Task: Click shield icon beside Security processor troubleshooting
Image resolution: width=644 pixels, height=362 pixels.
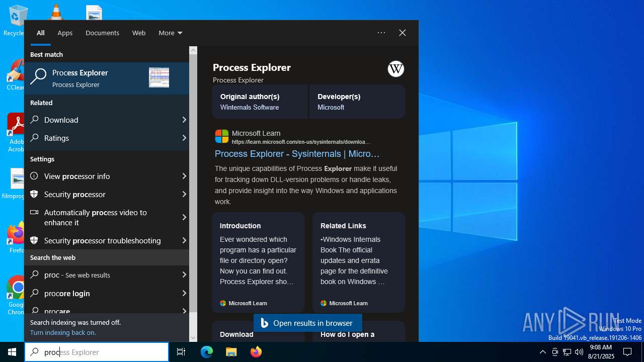Action: 34,240
